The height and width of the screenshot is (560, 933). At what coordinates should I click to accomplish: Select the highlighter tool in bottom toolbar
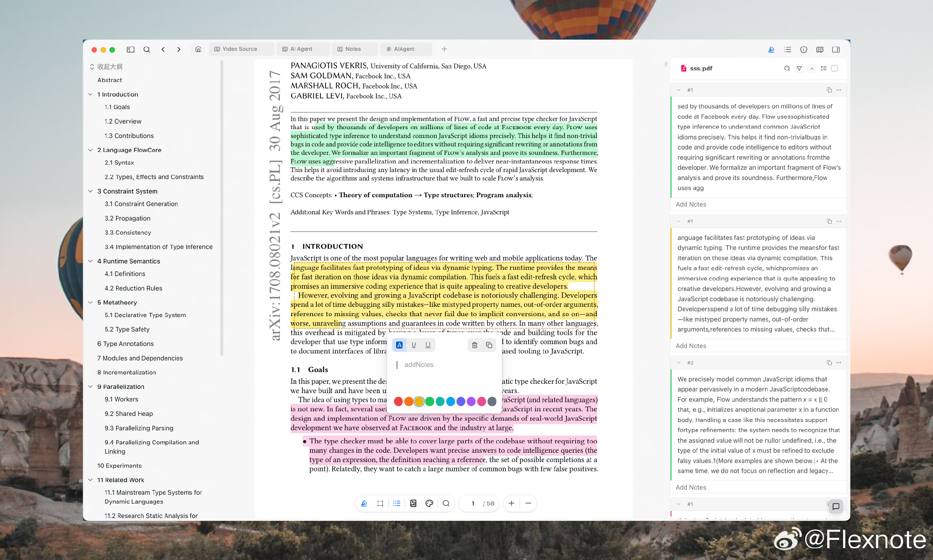coord(364,504)
